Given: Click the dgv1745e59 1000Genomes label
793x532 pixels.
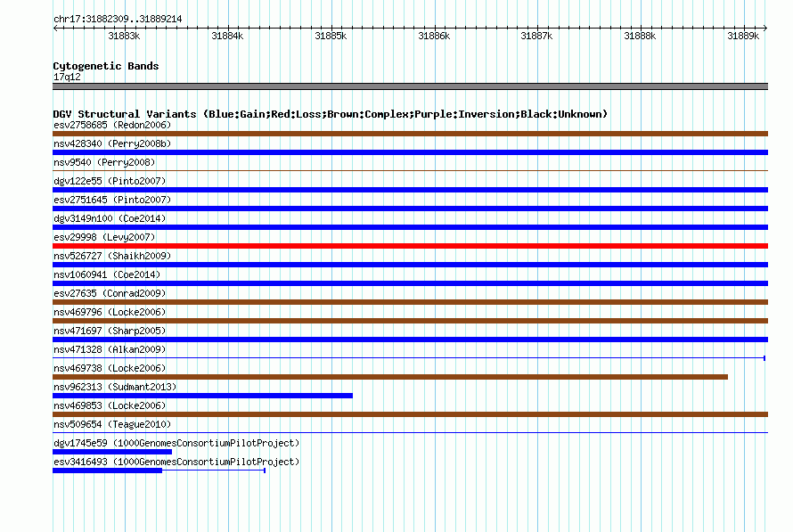Looking at the screenshot, I should (x=176, y=443).
